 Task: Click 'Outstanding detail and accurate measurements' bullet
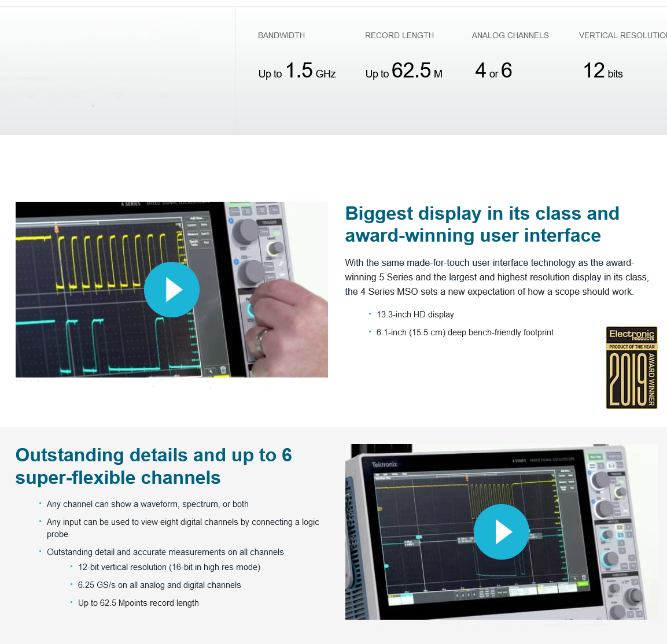[x=165, y=552]
